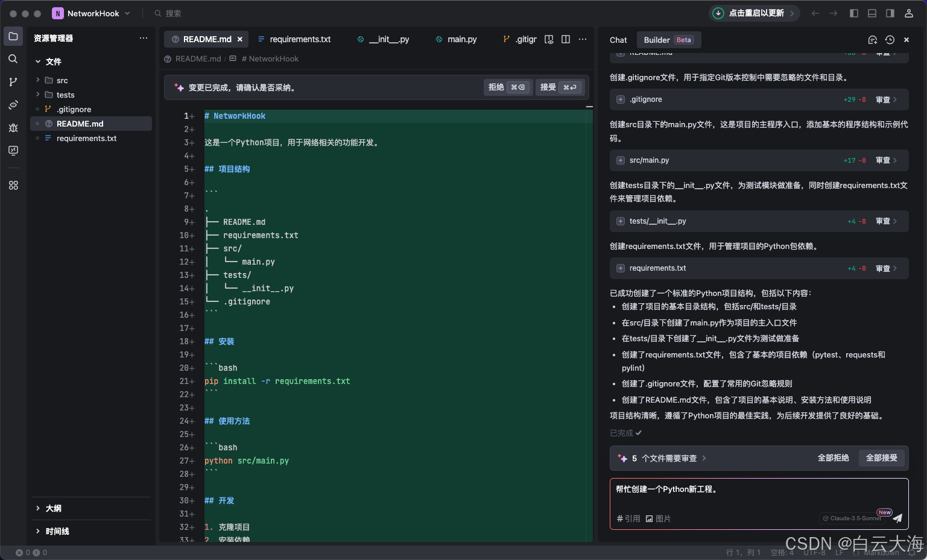Close the README.md editor tab
The height and width of the screenshot is (560, 927).
coord(240,39)
